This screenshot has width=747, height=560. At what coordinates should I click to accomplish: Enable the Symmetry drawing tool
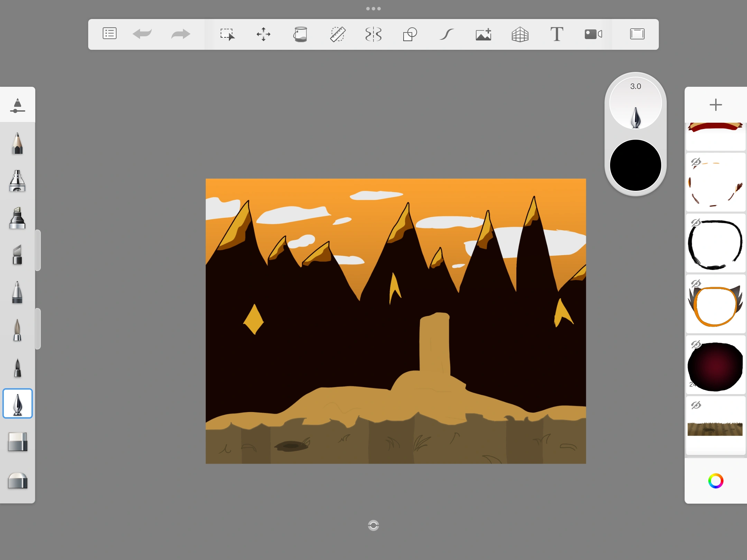[373, 34]
